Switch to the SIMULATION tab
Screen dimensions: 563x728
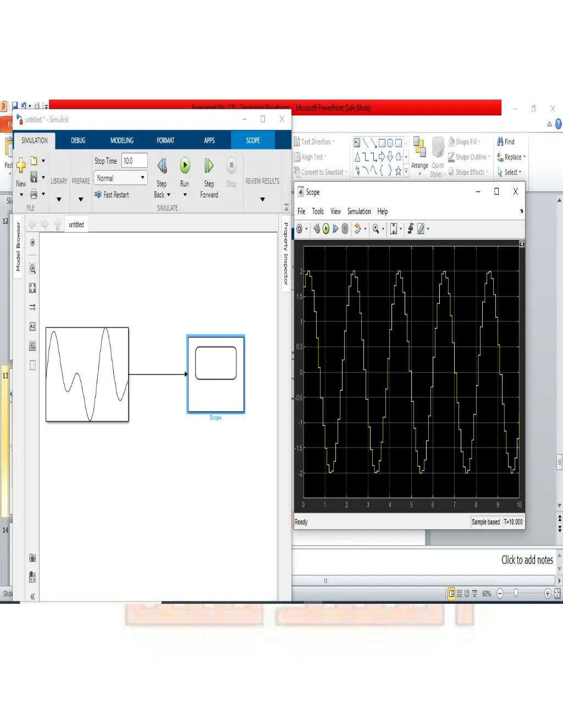coord(34,141)
